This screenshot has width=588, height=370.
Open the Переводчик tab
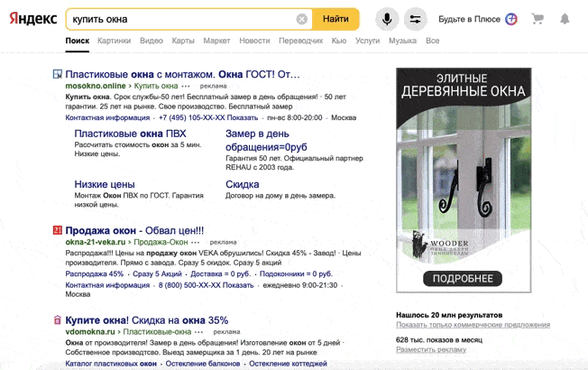[x=300, y=41]
